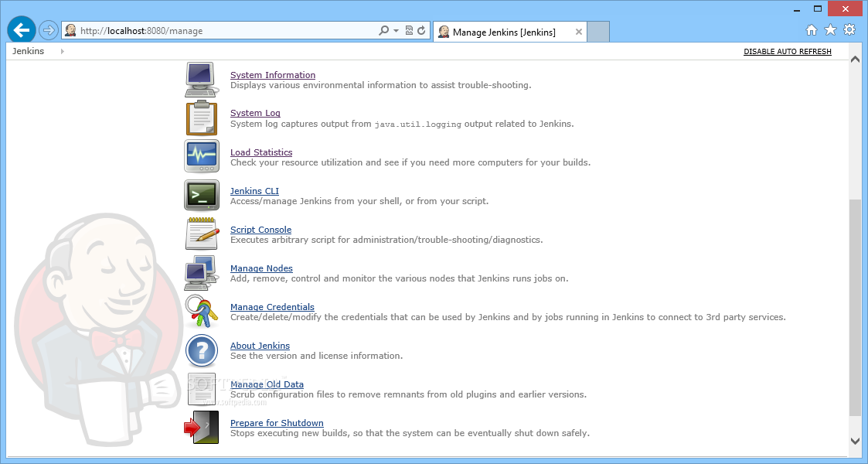Click the browser forward arrow button
The height and width of the screenshot is (464, 868).
(x=49, y=30)
